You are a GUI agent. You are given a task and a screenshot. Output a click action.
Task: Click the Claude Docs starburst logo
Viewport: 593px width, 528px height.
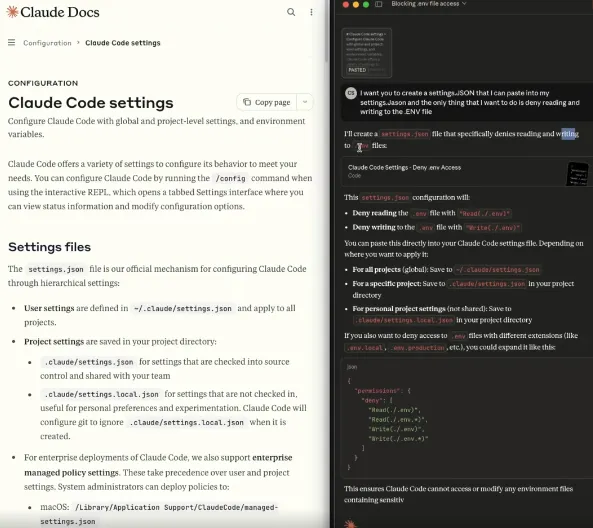pyautogui.click(x=12, y=12)
